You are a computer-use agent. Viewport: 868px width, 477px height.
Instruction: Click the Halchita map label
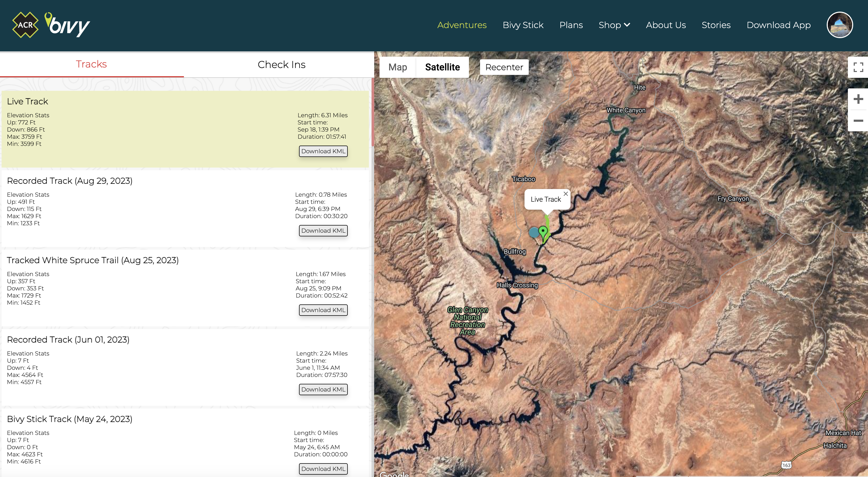[x=835, y=446]
